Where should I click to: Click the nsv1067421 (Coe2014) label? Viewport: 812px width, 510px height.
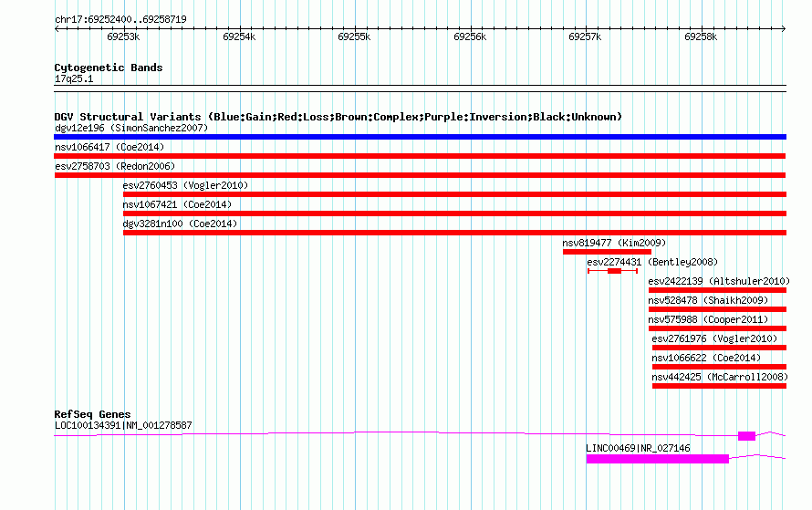177,204
